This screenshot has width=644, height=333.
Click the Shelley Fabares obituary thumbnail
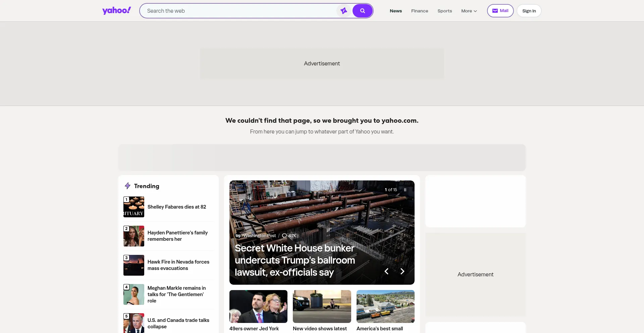click(134, 207)
